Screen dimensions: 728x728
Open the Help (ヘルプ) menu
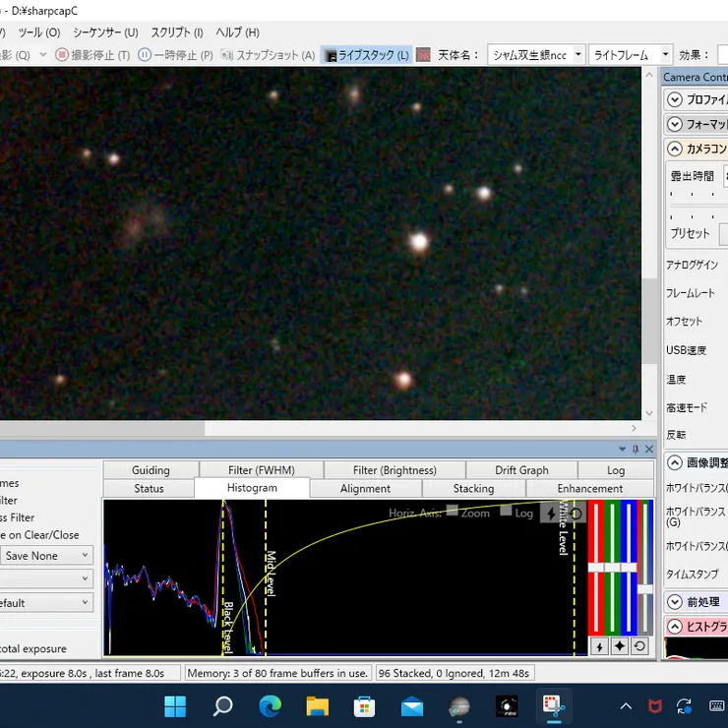pos(237,32)
